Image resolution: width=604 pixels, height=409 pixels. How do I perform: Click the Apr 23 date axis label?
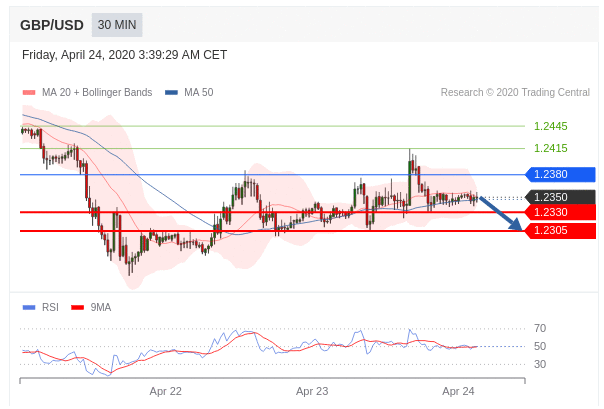(312, 391)
